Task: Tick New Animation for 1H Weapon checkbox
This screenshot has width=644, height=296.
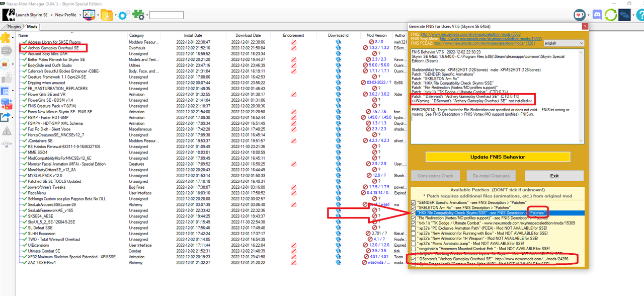Action: 414,238
